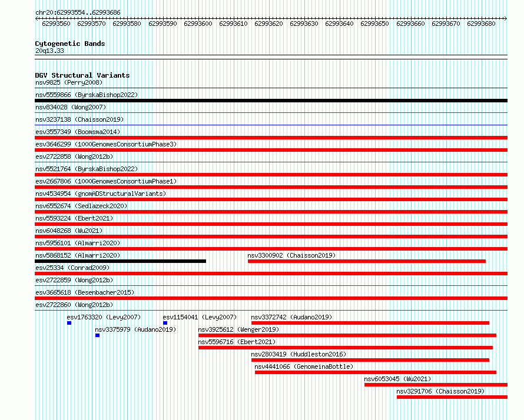Click the blue square under esv1763320
The height and width of the screenshot is (420, 524).
pos(69,323)
